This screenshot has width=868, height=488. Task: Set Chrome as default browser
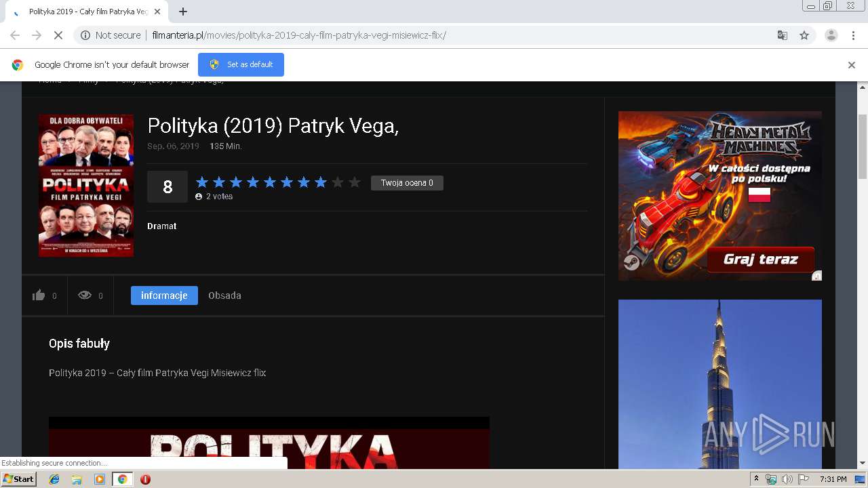point(241,64)
